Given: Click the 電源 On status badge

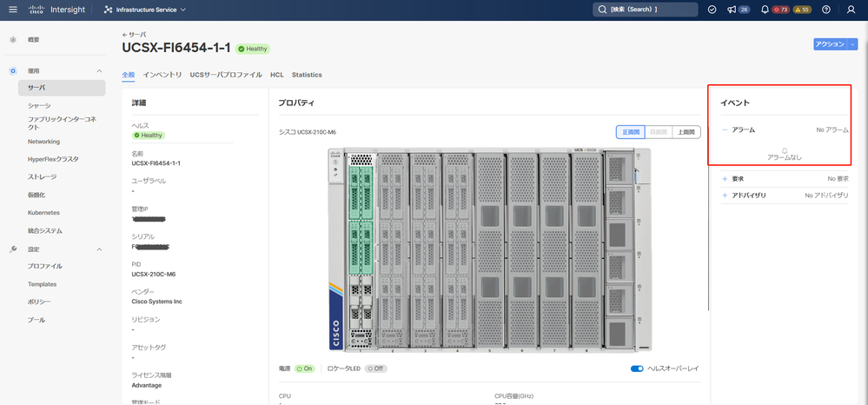Looking at the screenshot, I should click(304, 368).
